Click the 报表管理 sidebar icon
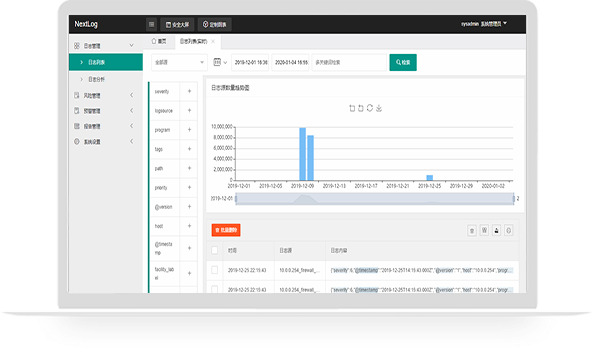This screenshot has height=360, width=593. [x=77, y=126]
